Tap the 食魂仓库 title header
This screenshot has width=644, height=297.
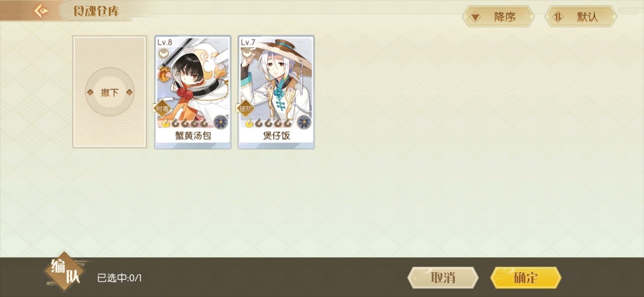click(96, 11)
